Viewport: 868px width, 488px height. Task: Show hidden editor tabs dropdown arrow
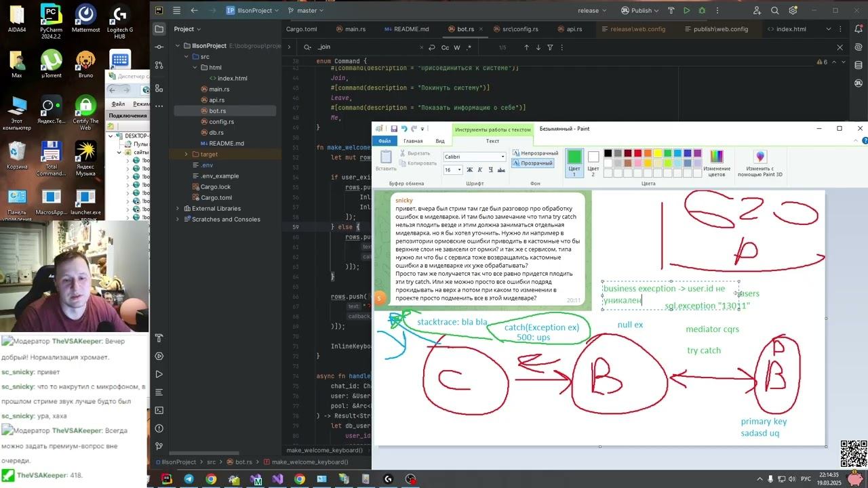(829, 29)
